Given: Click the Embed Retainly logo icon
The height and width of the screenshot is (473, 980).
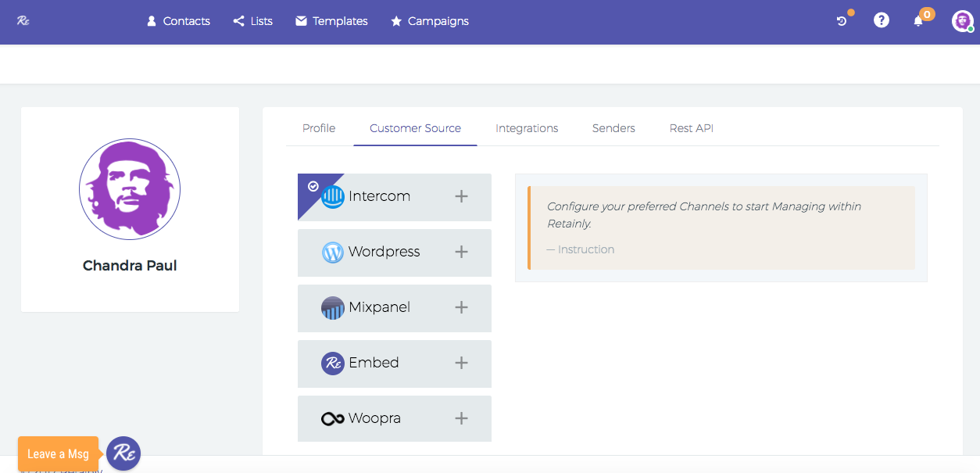Looking at the screenshot, I should click(x=333, y=364).
